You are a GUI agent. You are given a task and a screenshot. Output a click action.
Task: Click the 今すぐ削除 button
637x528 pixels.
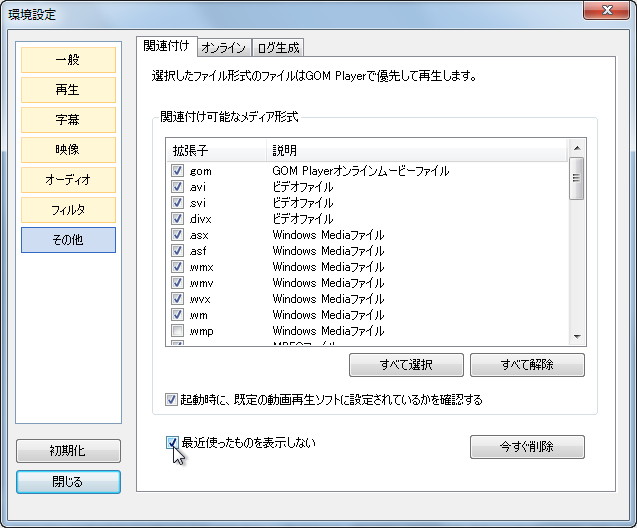pos(527,447)
